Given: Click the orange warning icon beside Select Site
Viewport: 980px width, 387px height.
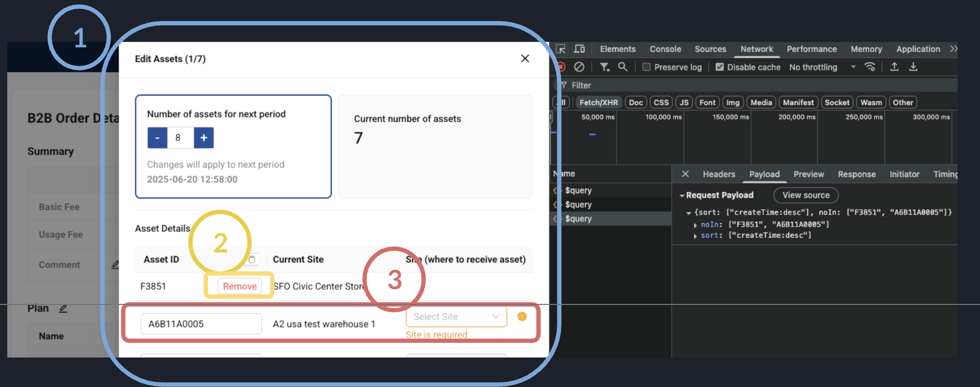Looking at the screenshot, I should pos(522,316).
